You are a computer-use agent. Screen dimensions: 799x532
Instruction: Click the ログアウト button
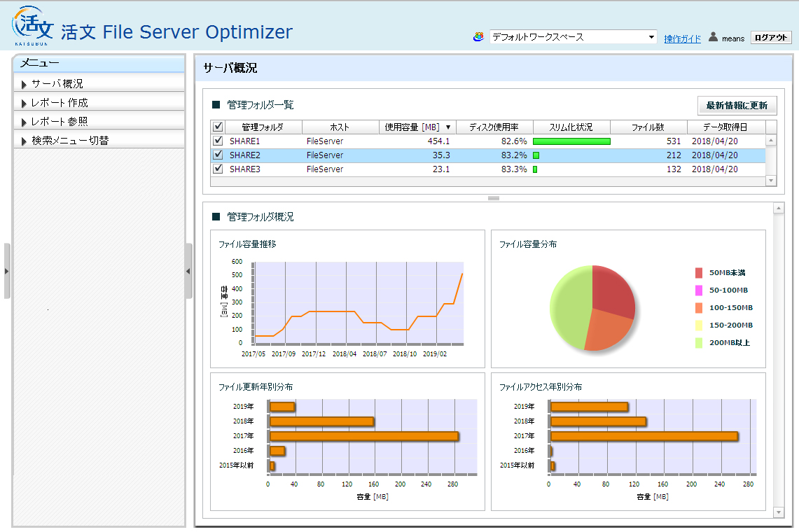[770, 38]
